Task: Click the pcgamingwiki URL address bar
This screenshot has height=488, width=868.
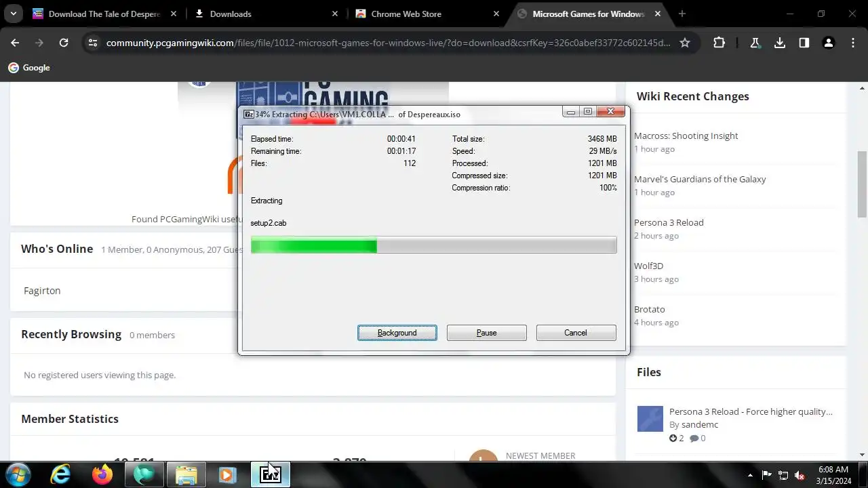Action: 388,43
